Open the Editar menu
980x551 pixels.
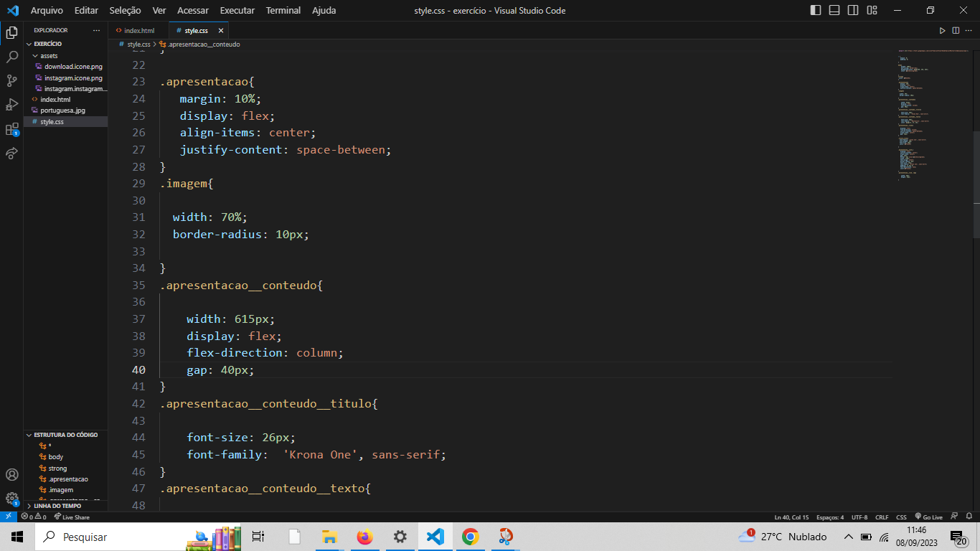click(86, 10)
